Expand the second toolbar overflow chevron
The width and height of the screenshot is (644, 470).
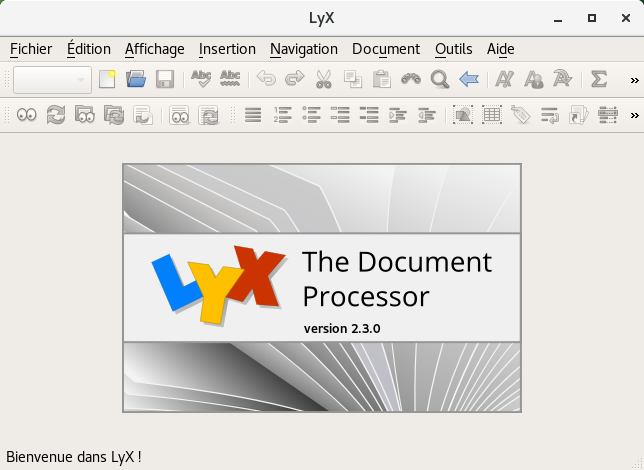tap(635, 115)
